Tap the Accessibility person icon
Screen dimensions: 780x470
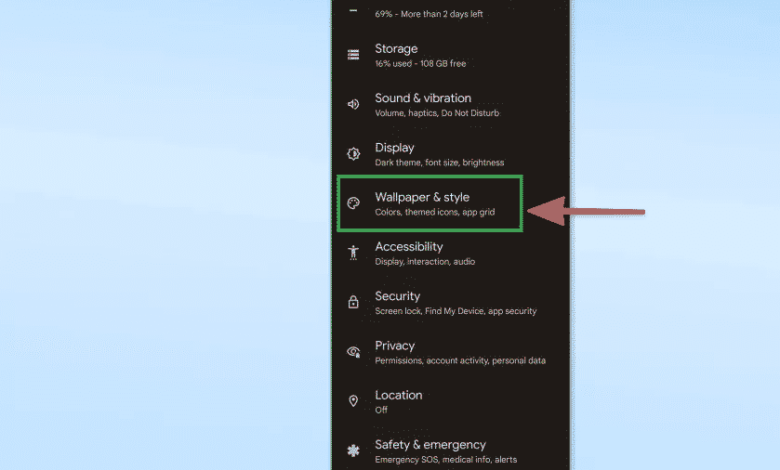coord(353,252)
